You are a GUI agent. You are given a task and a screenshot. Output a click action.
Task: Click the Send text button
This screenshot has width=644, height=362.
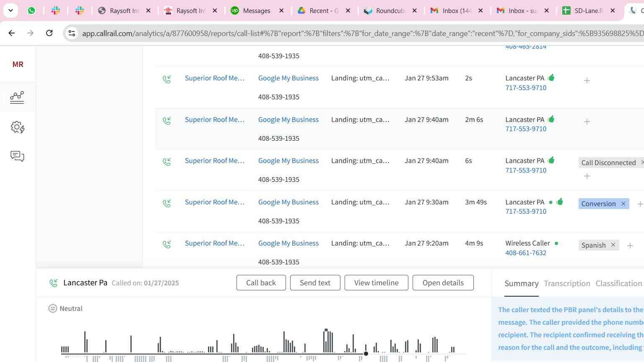(315, 283)
